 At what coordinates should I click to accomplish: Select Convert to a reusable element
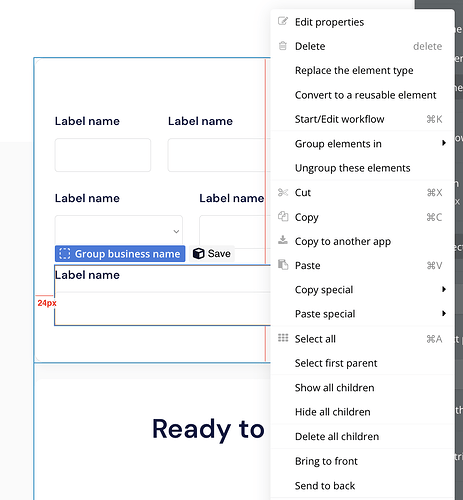click(365, 95)
